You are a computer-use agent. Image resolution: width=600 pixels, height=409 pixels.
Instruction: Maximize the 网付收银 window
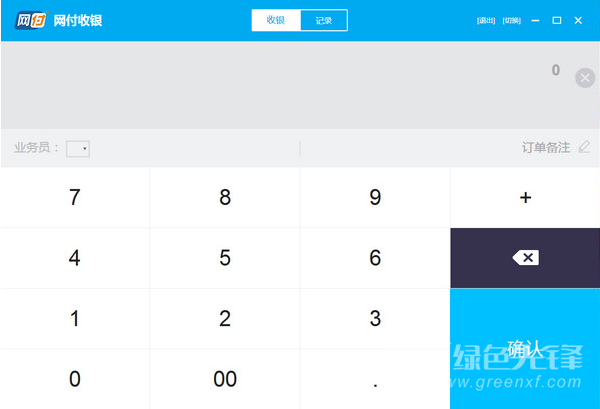click(557, 20)
